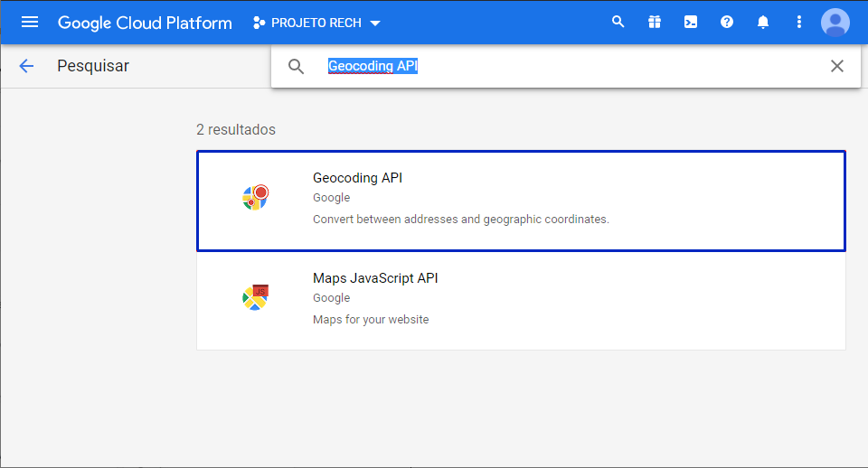Show notifications bell
Viewport: 868px width, 468px height.
(763, 23)
